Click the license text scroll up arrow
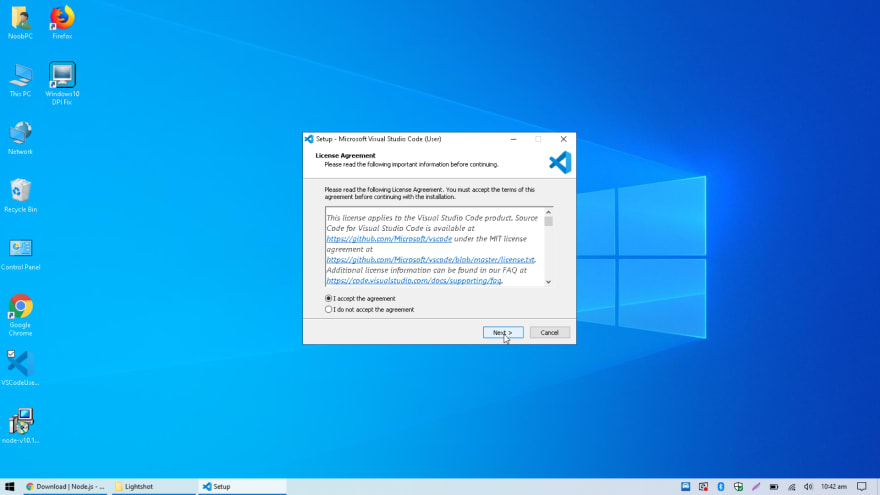Viewport: 880px width, 495px height. pyautogui.click(x=548, y=212)
